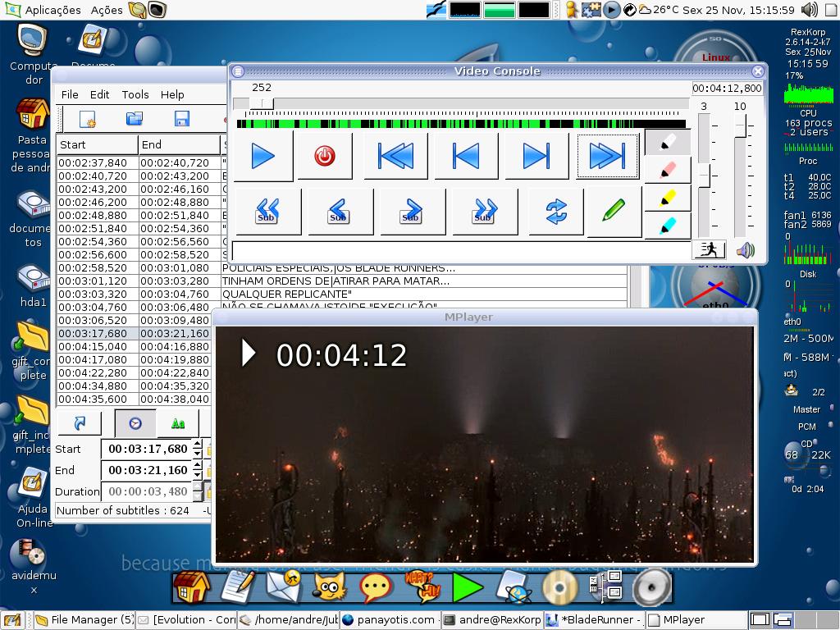This screenshot has width=840, height=630.
Task: Click the top panel volume speaker icon
Action: [810, 10]
